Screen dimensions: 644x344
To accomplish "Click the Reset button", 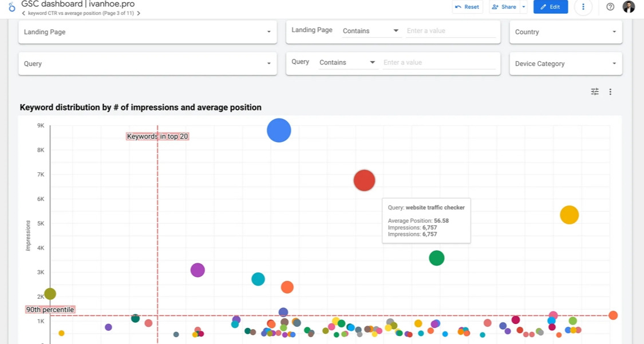I will click(x=467, y=6).
